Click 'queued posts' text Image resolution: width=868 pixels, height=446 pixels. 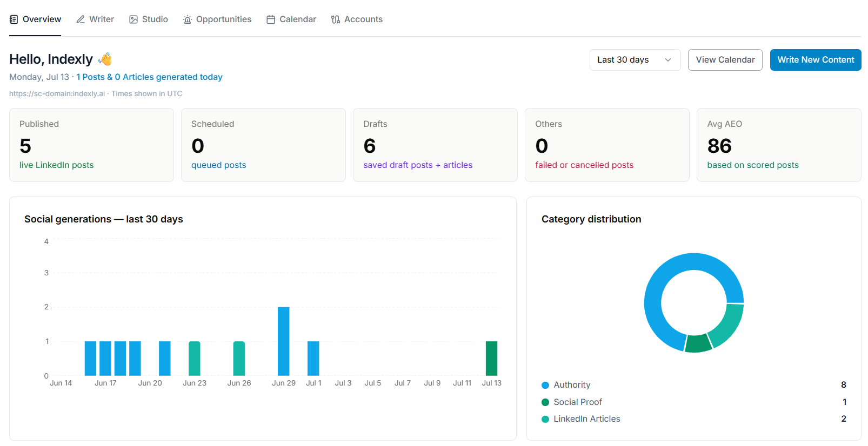pos(219,165)
